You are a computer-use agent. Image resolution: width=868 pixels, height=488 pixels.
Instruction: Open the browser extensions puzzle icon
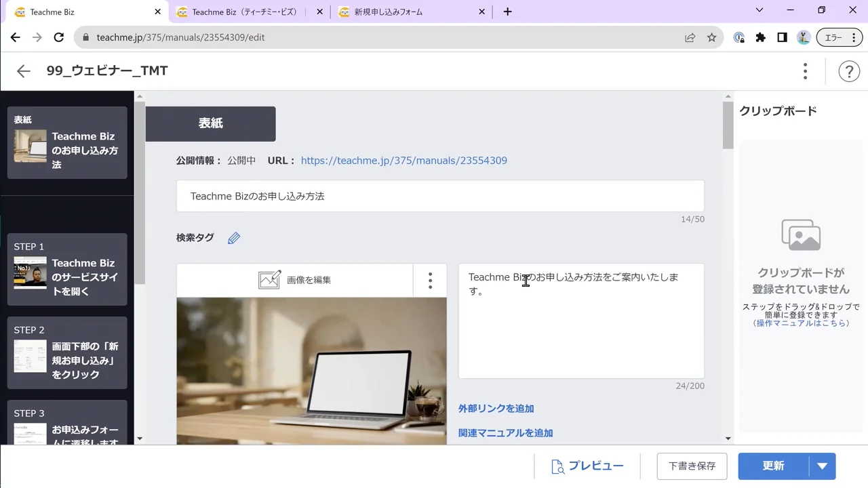coord(761,38)
